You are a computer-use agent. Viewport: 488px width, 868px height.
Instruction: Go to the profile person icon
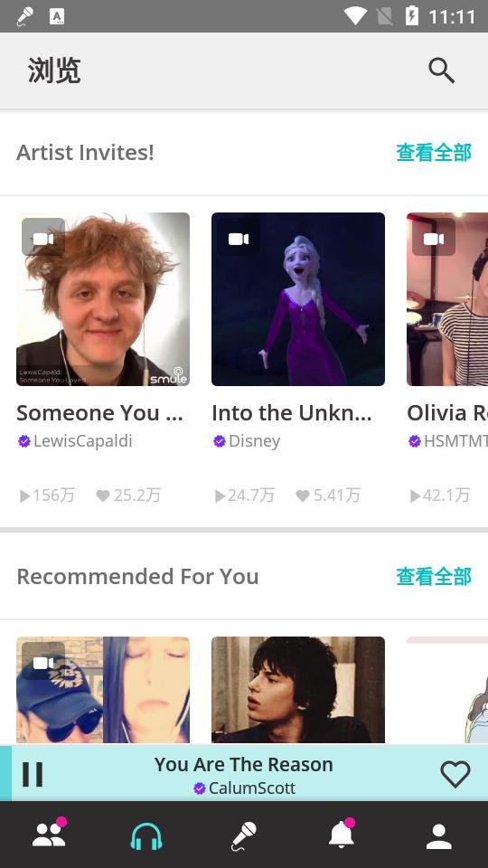point(439,835)
